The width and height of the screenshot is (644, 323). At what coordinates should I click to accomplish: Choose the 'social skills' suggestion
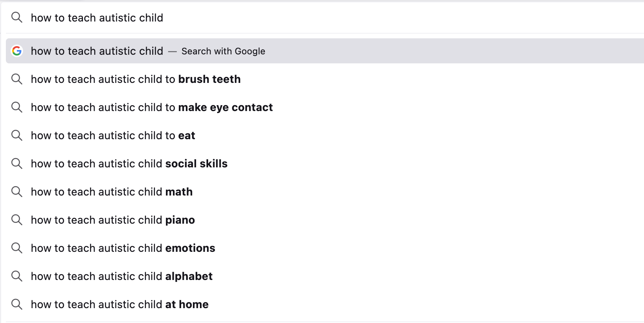point(129,164)
